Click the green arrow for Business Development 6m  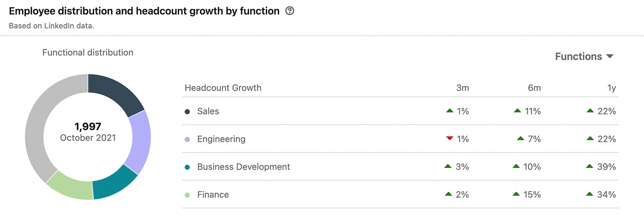click(x=516, y=166)
